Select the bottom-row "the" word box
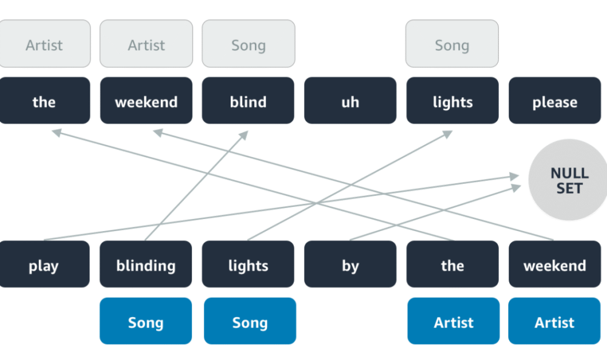 [x=453, y=264]
